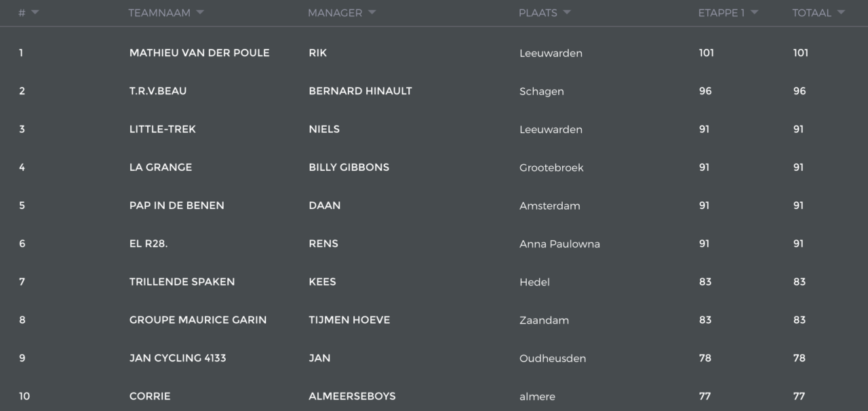This screenshot has width=868, height=411.
Task: Sort by the TEAMNAAM column header
Action: [x=160, y=13]
